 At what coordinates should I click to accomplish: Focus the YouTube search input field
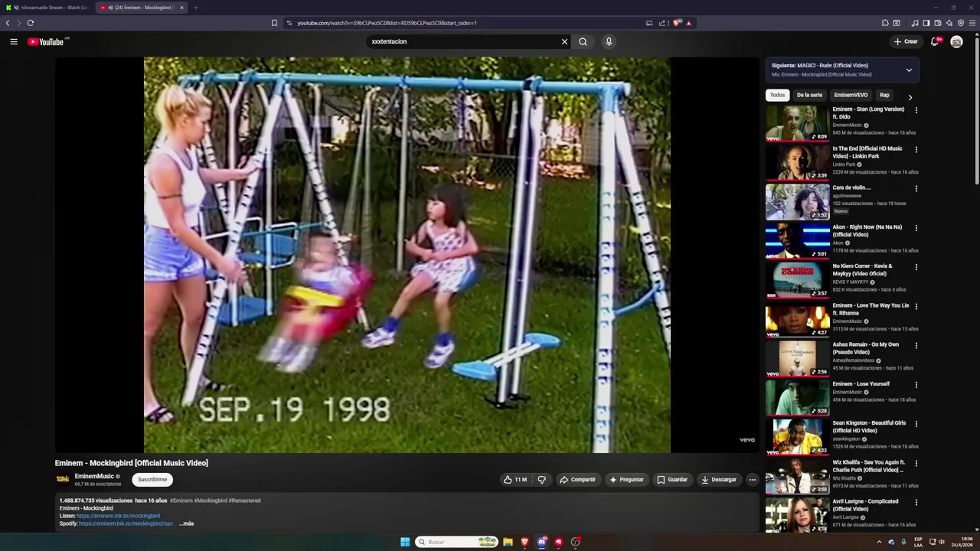coord(463,41)
